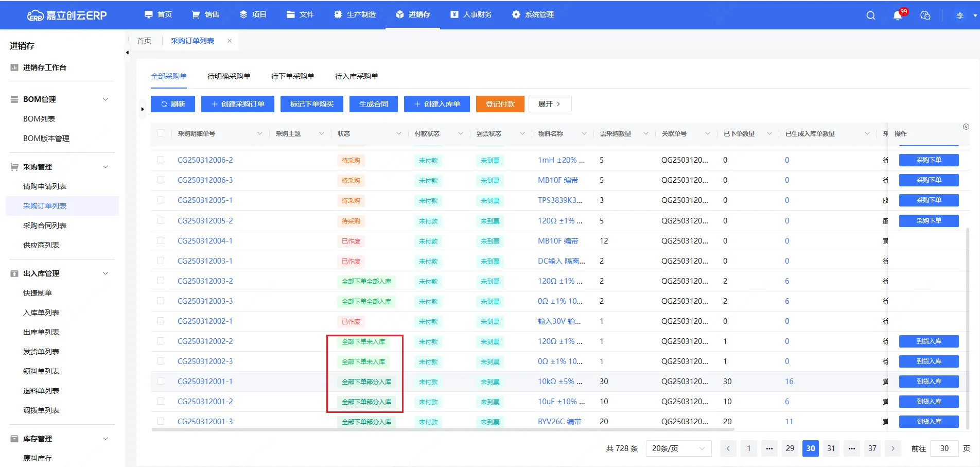Click the page number jump input field
980x467 pixels.
point(944,448)
